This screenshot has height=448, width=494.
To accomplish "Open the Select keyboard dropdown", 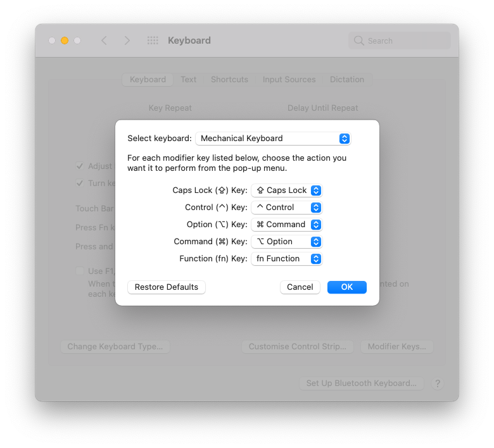I will coord(273,139).
